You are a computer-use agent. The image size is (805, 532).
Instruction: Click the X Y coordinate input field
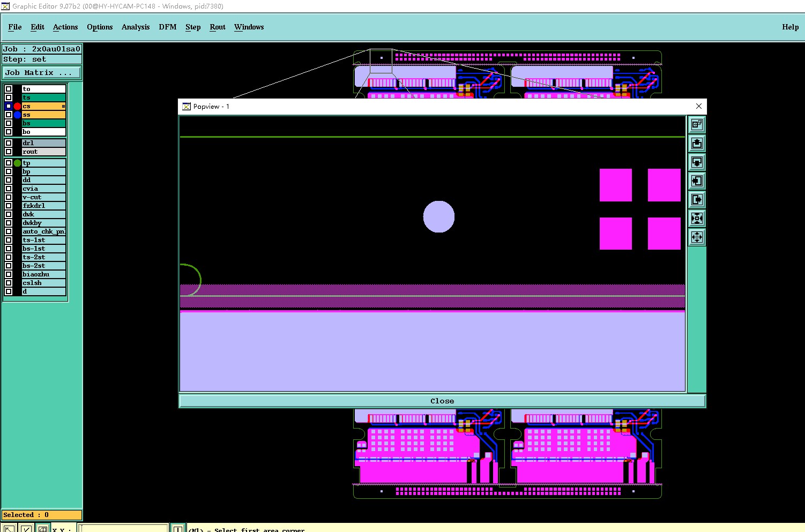[x=123, y=529]
